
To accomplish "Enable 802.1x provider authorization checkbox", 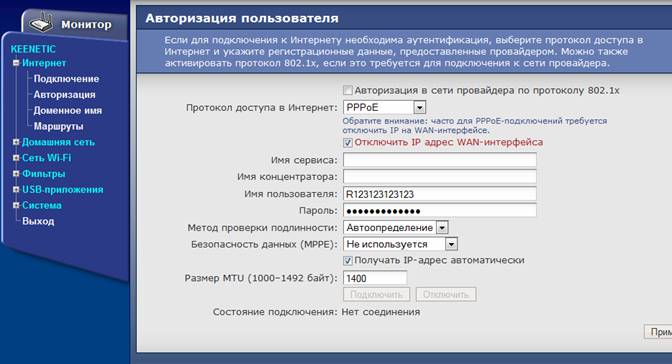I will 348,90.
